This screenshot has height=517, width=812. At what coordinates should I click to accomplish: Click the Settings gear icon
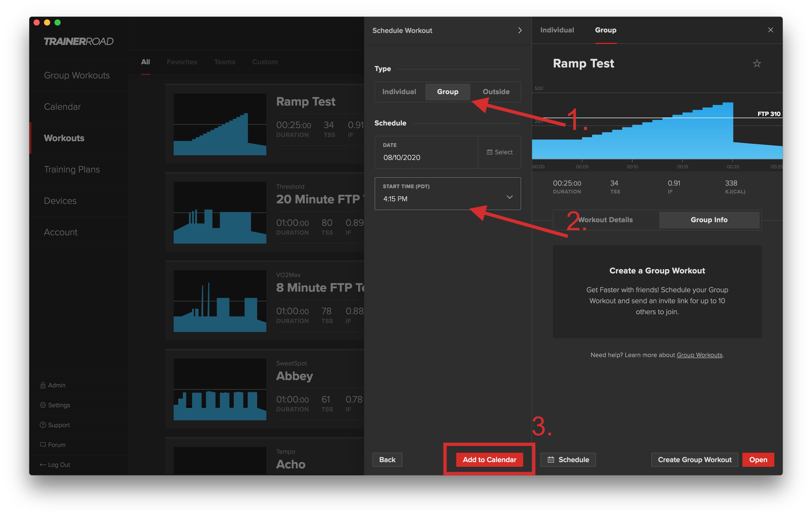click(43, 405)
